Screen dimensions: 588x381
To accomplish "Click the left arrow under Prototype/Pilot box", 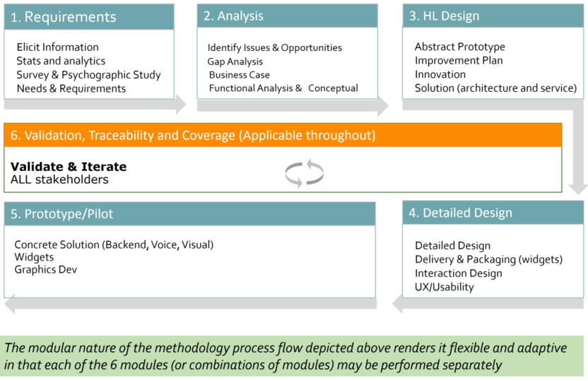I will [x=190, y=304].
